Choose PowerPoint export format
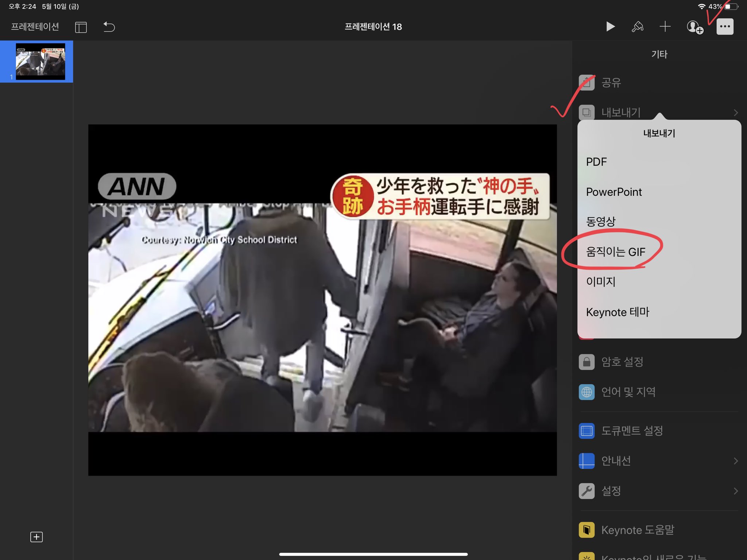 [614, 192]
